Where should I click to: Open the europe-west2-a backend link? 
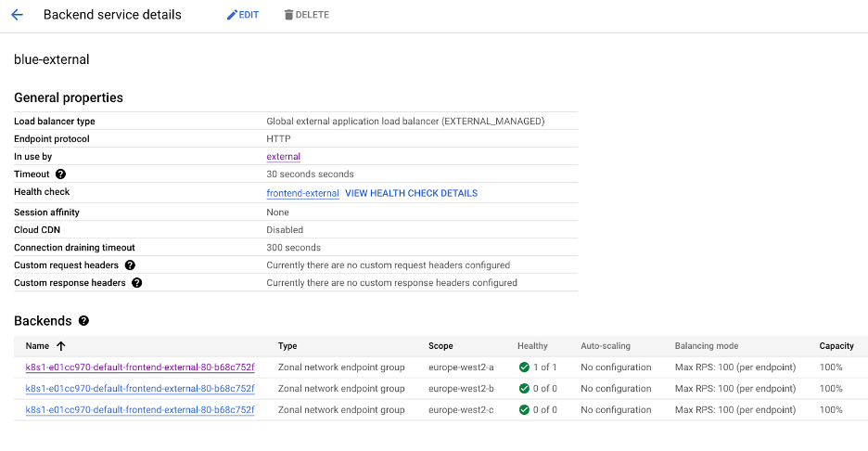139,367
